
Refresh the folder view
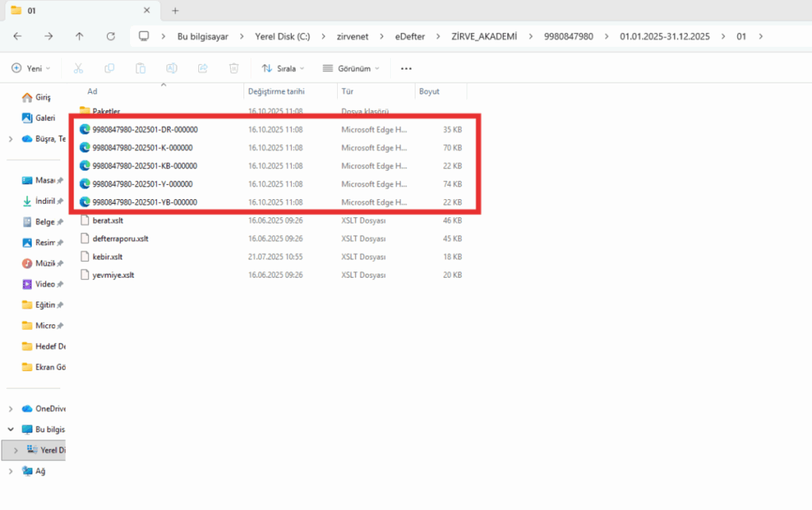click(x=110, y=36)
